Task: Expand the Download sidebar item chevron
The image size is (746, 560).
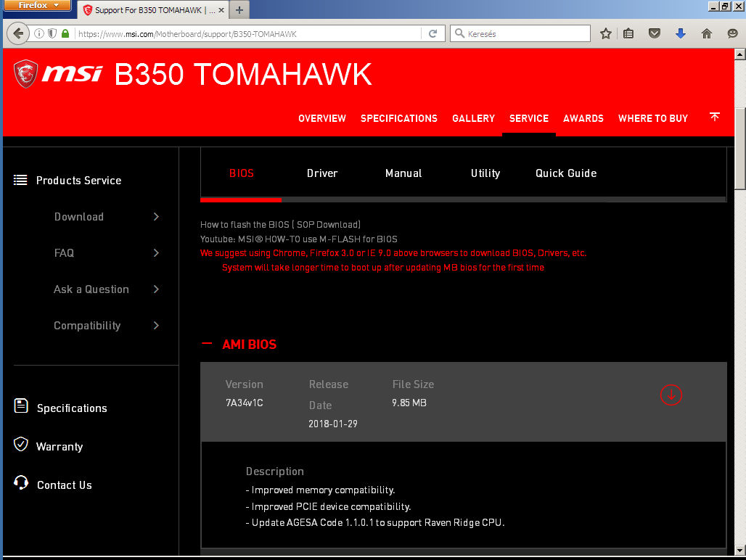Action: pyautogui.click(x=156, y=217)
